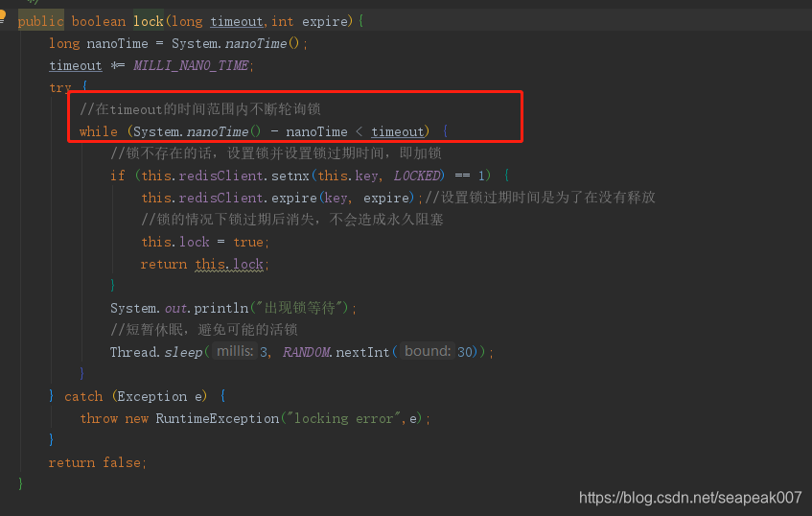812x516 pixels.
Task: Click the Chinese comment above the while loop
Action: 200,109
